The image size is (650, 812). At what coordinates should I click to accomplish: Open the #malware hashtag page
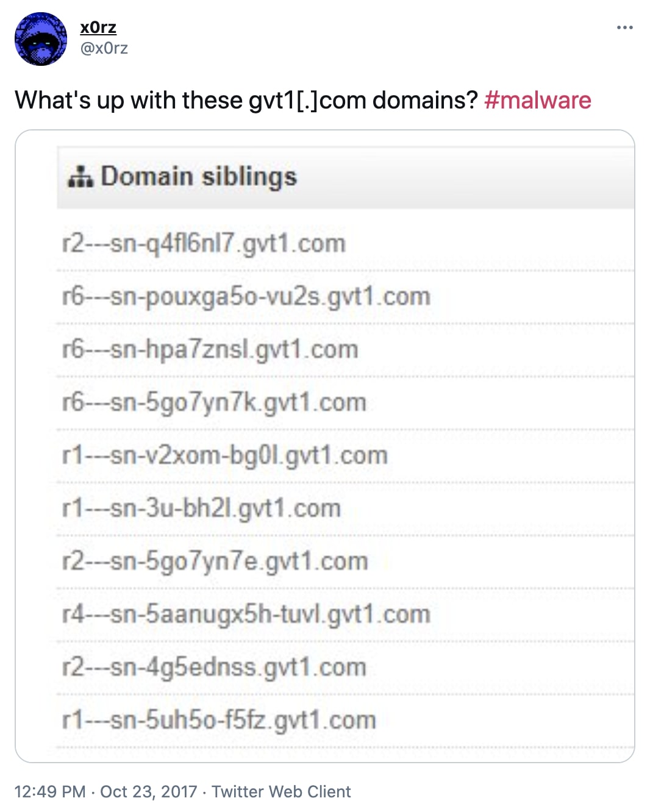(537, 100)
